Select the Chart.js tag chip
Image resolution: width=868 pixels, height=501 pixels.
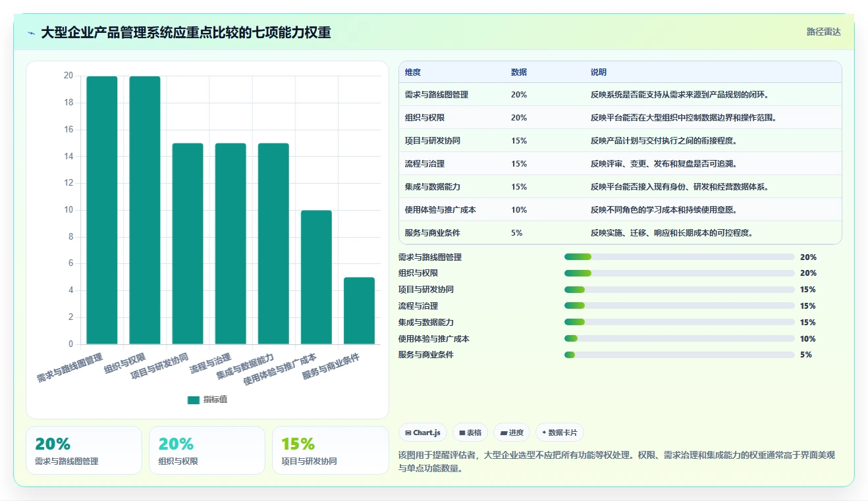pos(423,433)
